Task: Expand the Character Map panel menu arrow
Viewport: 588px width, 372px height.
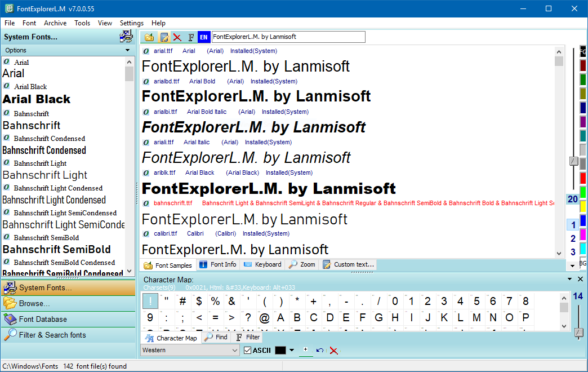Action: pyautogui.click(x=569, y=279)
